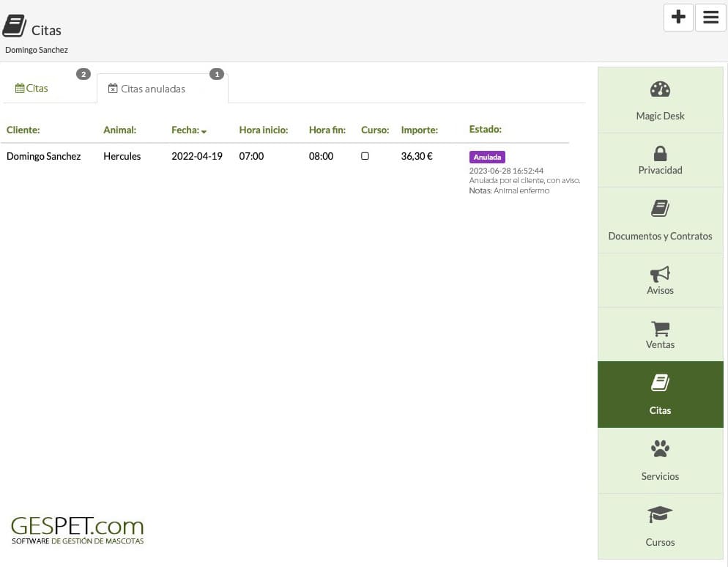Click the GESPET.com logo
Image resolution: width=728 pixels, height=567 pixels.
click(x=78, y=530)
